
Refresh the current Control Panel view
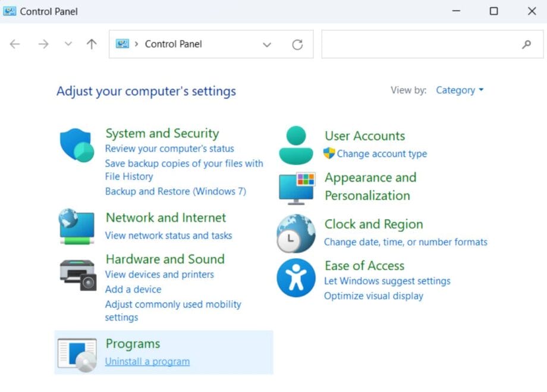(x=297, y=44)
